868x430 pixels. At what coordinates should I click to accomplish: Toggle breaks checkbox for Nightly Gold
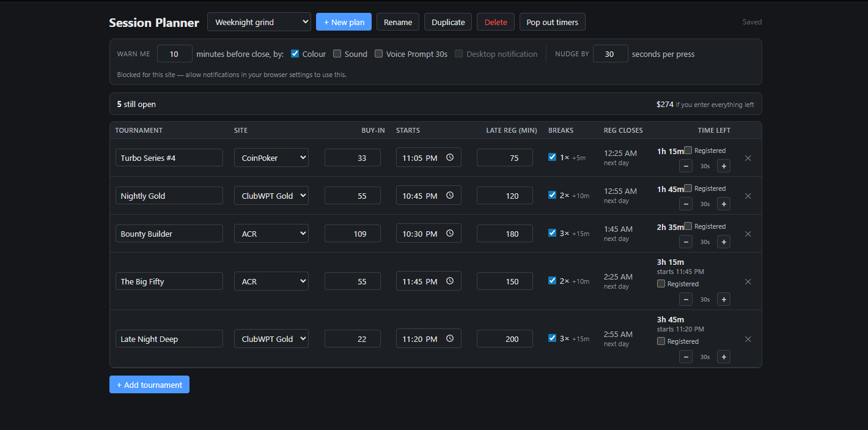point(552,195)
